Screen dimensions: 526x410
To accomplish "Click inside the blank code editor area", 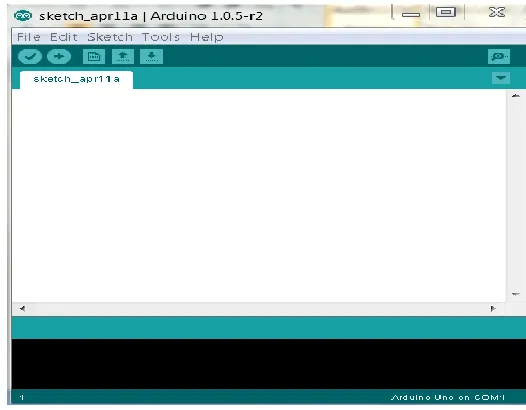I will click(259, 195).
